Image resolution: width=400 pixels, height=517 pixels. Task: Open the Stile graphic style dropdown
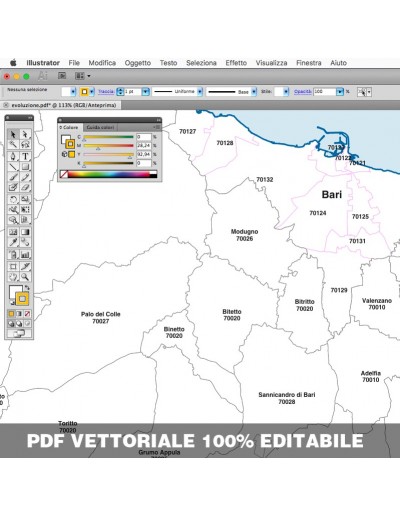coord(286,92)
